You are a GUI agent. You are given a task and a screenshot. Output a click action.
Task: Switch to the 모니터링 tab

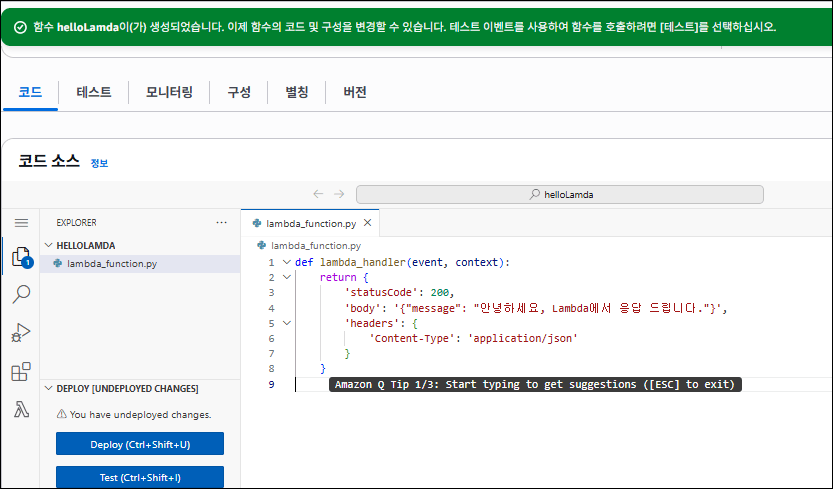pos(169,92)
